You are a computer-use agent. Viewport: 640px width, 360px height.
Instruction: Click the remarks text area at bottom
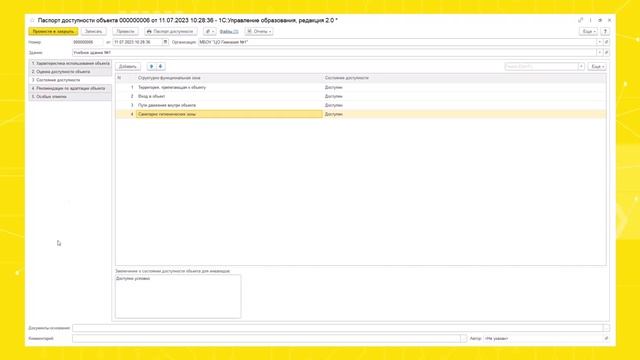click(178, 296)
